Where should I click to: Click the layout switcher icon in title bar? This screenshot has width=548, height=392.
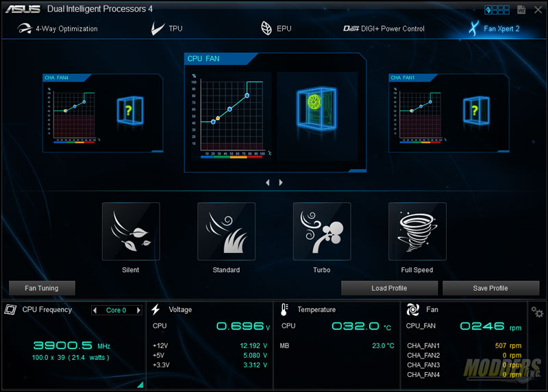(497, 10)
